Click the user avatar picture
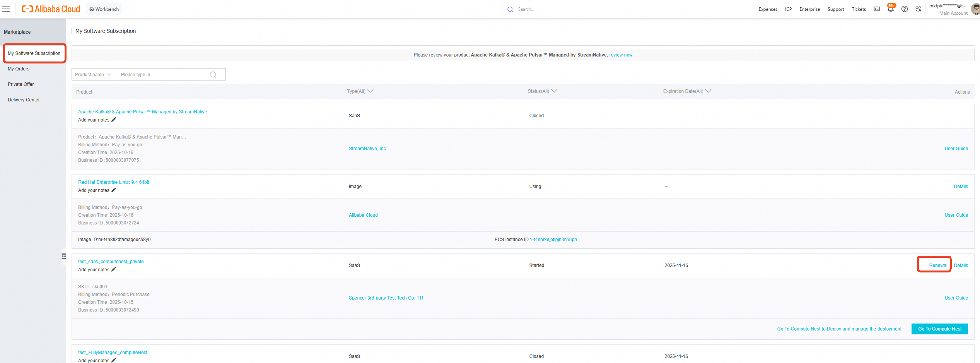The height and width of the screenshot is (363, 980). [976, 9]
